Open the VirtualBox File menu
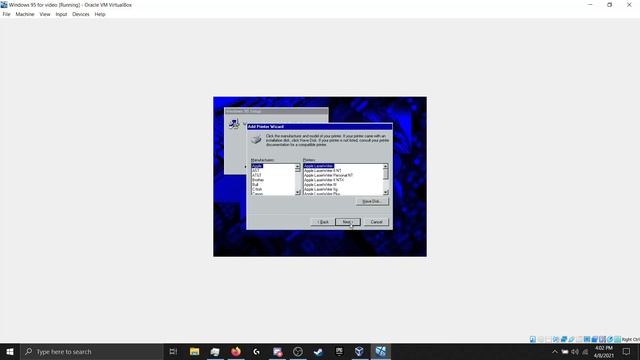 (7, 14)
